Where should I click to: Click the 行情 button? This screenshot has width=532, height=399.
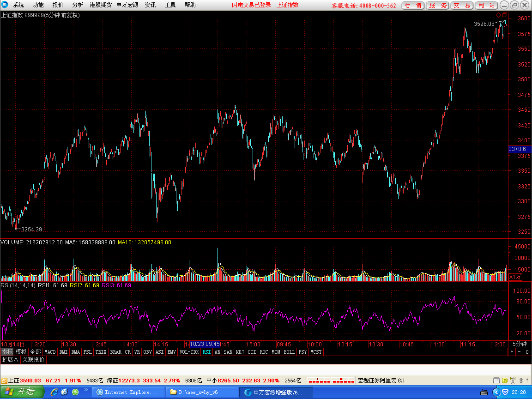(x=413, y=5)
